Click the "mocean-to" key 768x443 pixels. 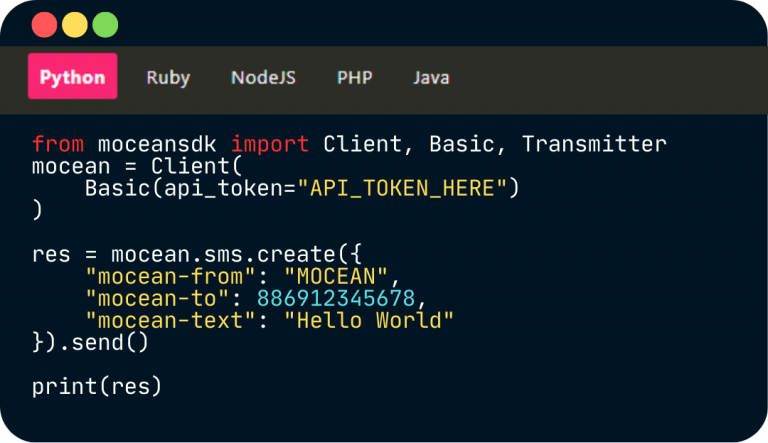[x=150, y=298]
